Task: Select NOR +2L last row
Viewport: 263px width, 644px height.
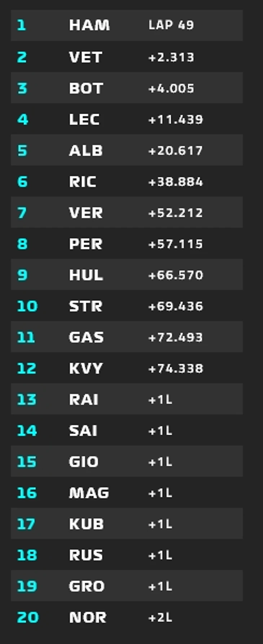Action: tap(127, 617)
